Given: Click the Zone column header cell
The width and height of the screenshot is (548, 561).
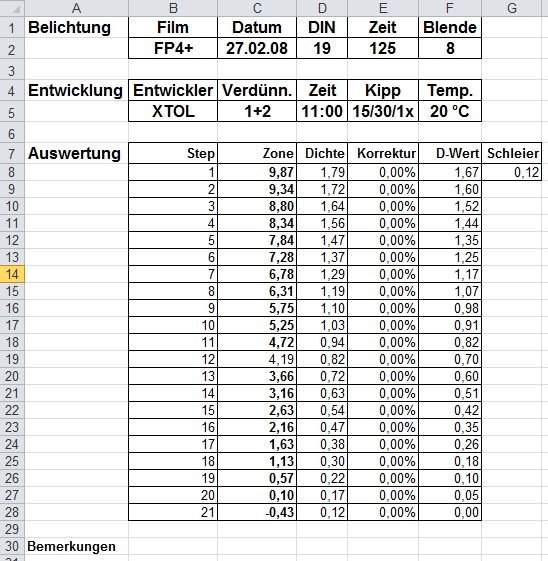Looking at the screenshot, I should point(257,153).
